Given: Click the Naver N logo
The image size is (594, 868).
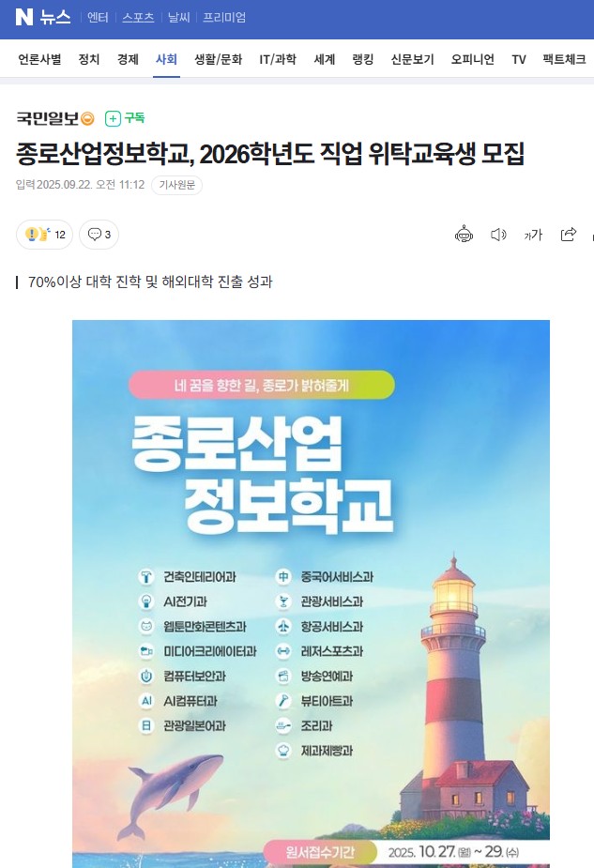Looking at the screenshot, I should pos(24,17).
